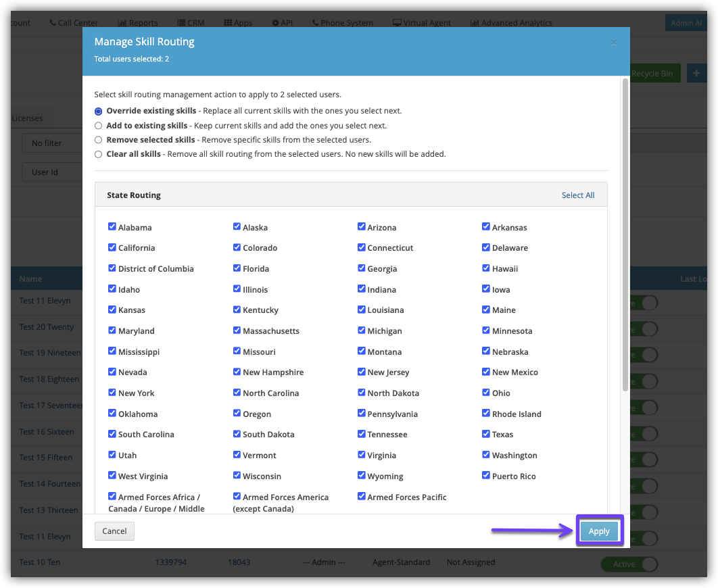Click the Select All link in State Routing
The width and height of the screenshot is (718, 588).
(578, 195)
